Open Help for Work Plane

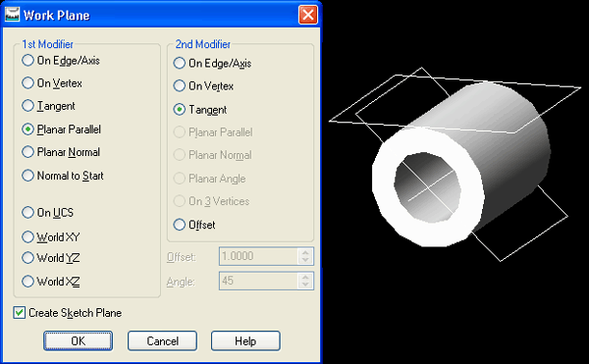(x=245, y=340)
